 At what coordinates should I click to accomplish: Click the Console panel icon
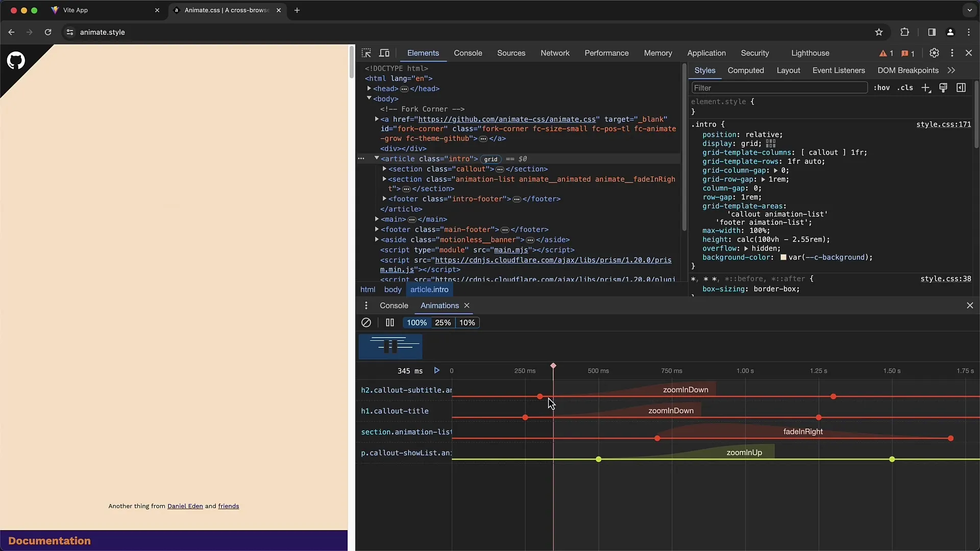(x=394, y=305)
